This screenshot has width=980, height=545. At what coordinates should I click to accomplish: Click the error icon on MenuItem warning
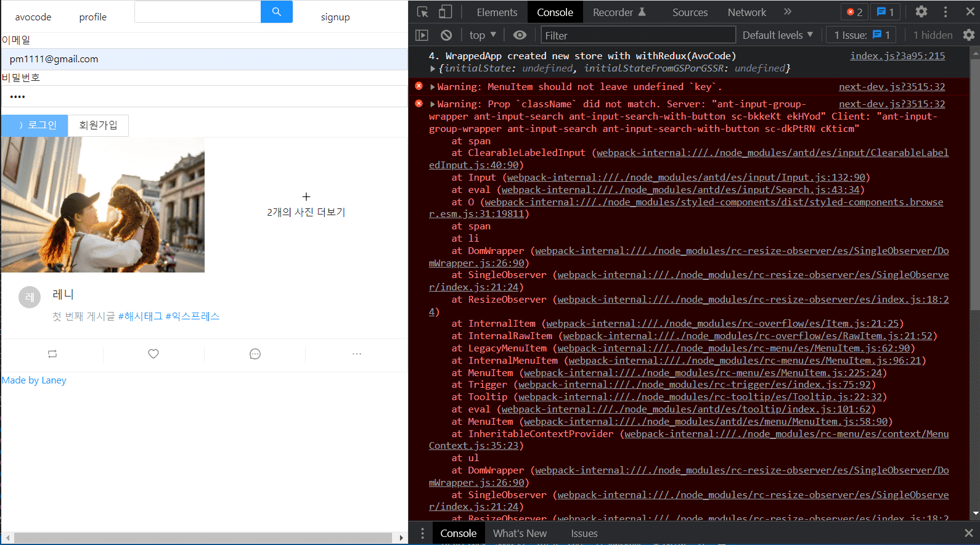pos(419,86)
